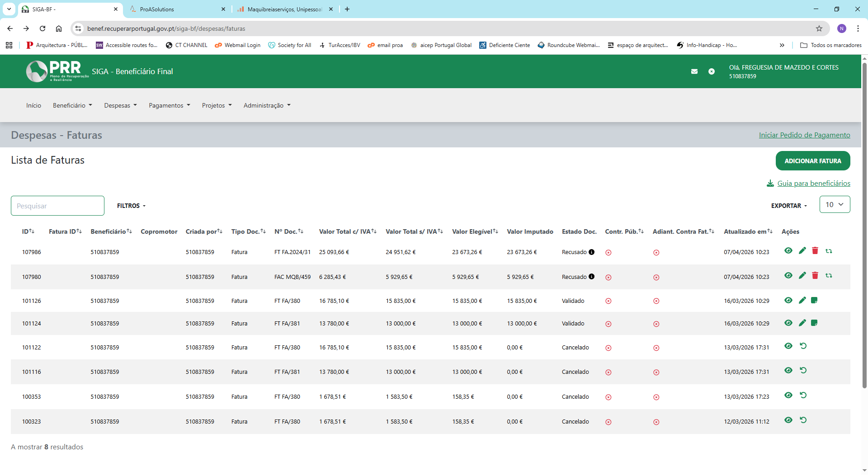
Task: Download the Guia para beneficiários
Action: click(x=808, y=184)
